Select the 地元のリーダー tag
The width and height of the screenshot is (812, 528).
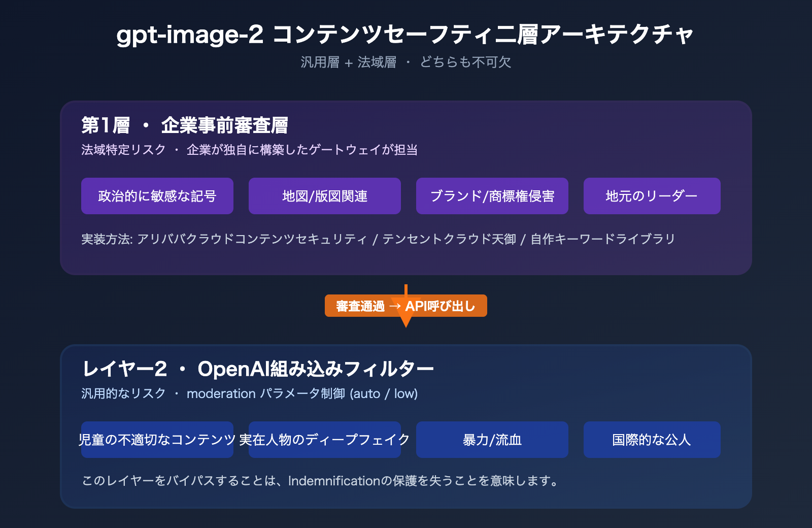(652, 195)
